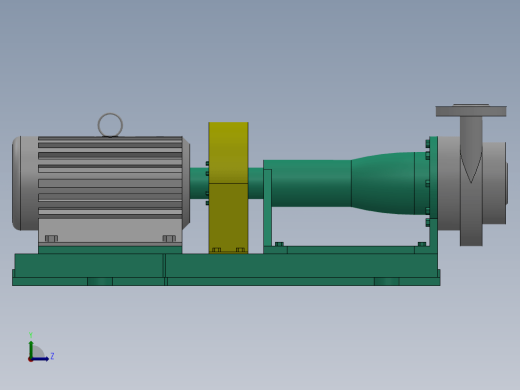Select the bolt beside the bracket leg
The width and height of the screenshot is (520, 390).
(x=279, y=244)
